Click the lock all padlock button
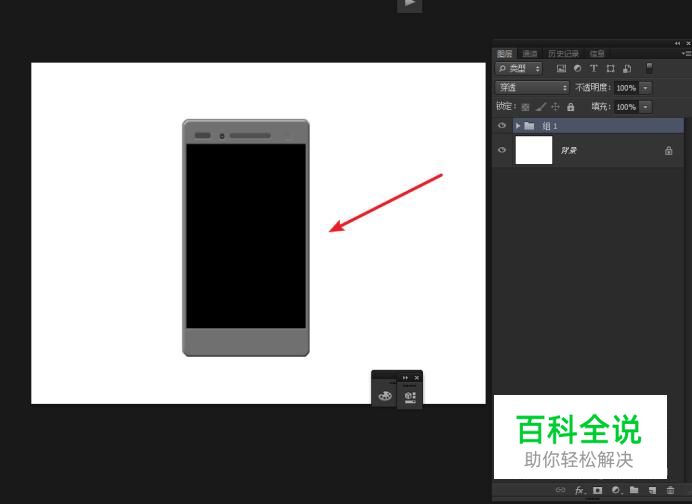Screen dimensions: 692x504 point(571,107)
